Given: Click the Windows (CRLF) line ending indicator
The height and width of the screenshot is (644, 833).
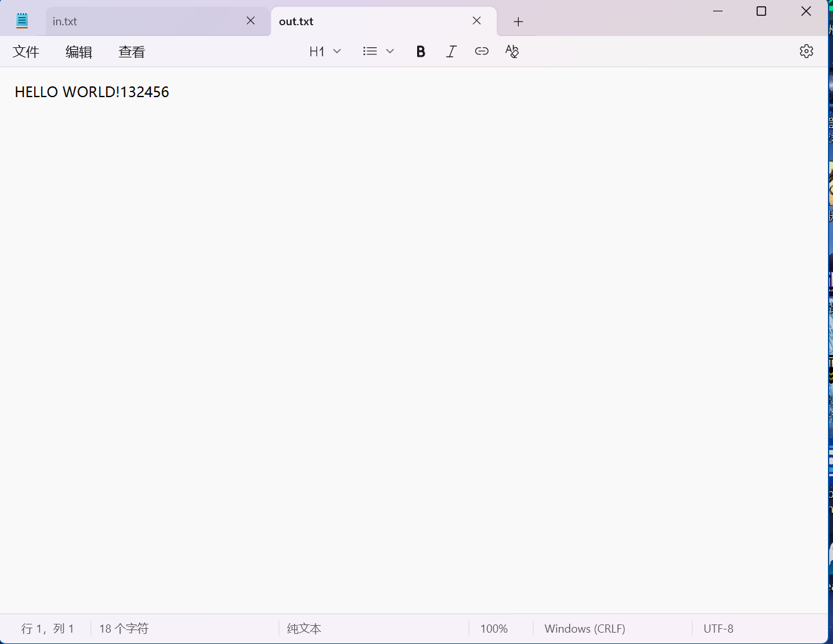Looking at the screenshot, I should [x=585, y=628].
